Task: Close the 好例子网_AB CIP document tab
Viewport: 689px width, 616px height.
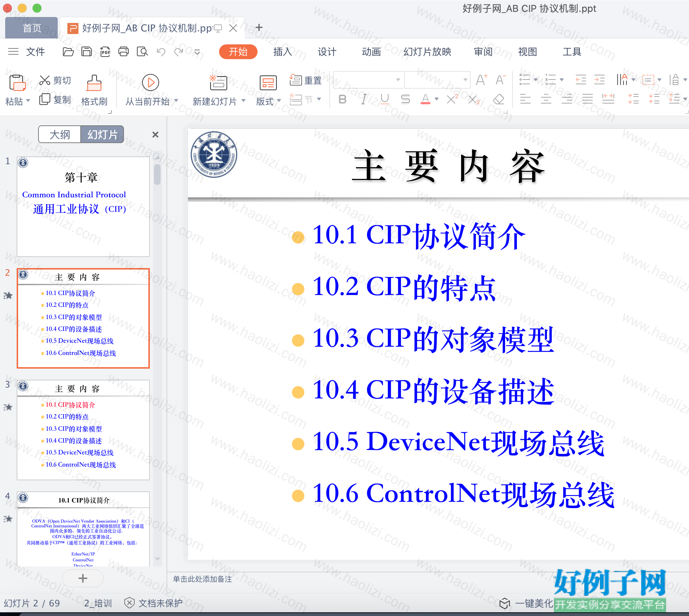Action: (233, 28)
